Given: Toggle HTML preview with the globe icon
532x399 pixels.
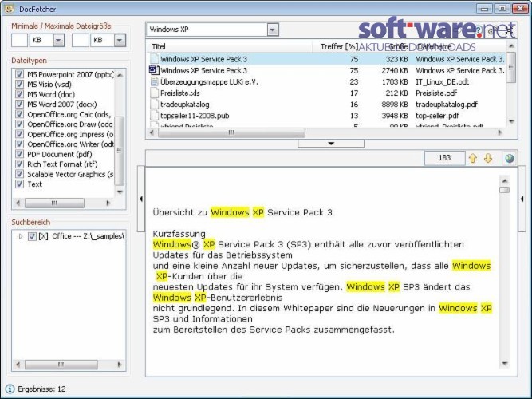Looking at the screenshot, I should [509, 158].
